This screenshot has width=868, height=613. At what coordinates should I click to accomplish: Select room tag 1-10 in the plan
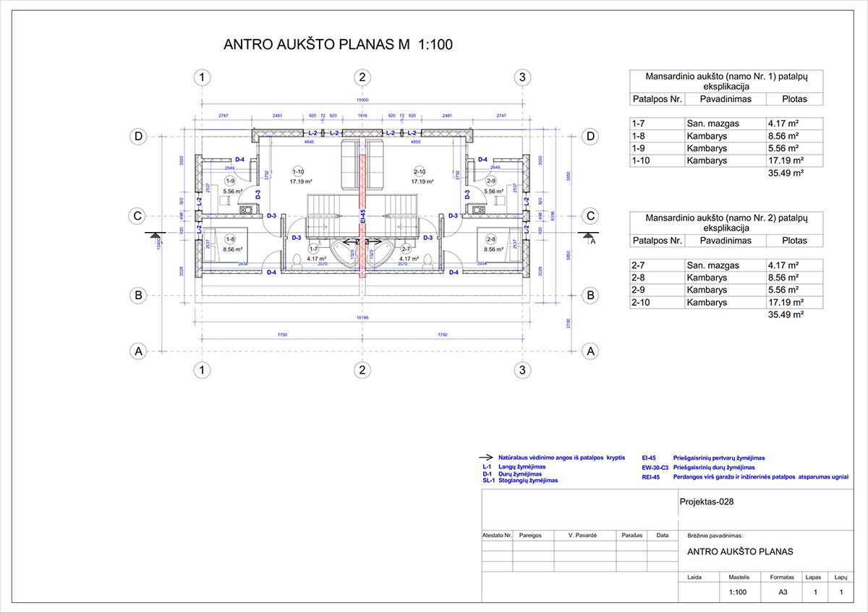click(x=299, y=171)
